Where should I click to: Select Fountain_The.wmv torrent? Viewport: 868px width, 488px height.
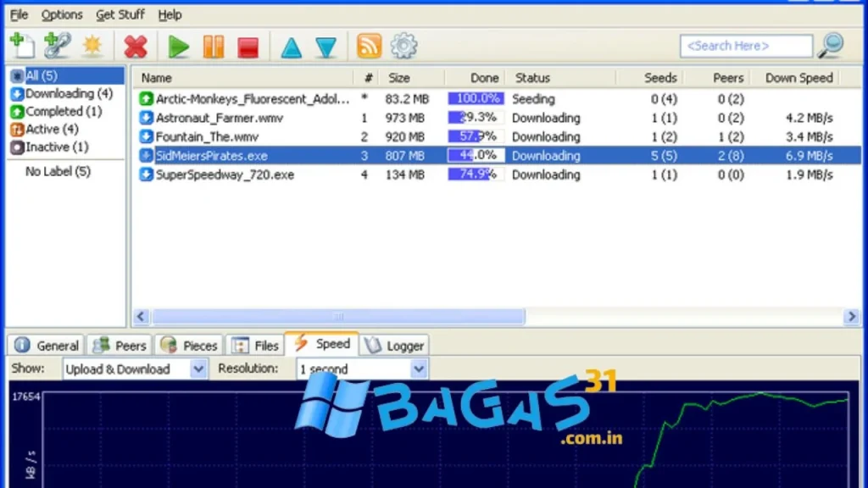(207, 136)
